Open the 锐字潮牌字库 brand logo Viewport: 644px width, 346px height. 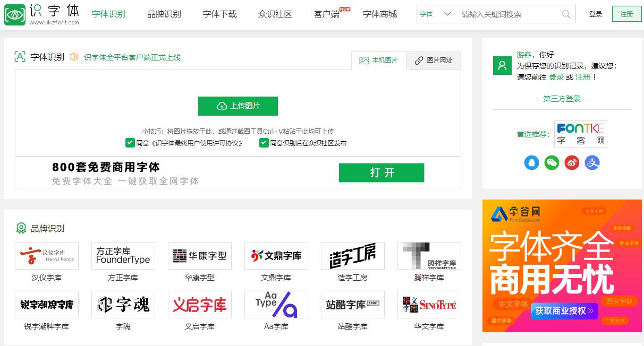tap(47, 305)
